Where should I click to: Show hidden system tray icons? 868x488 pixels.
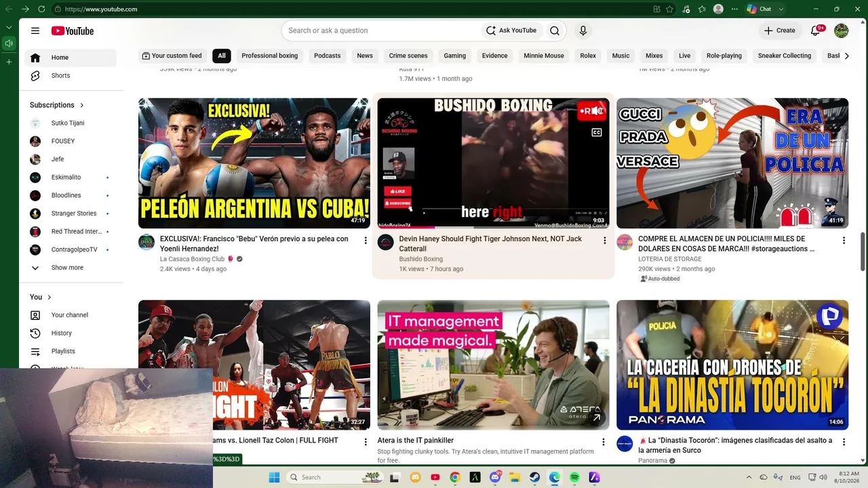(x=749, y=477)
